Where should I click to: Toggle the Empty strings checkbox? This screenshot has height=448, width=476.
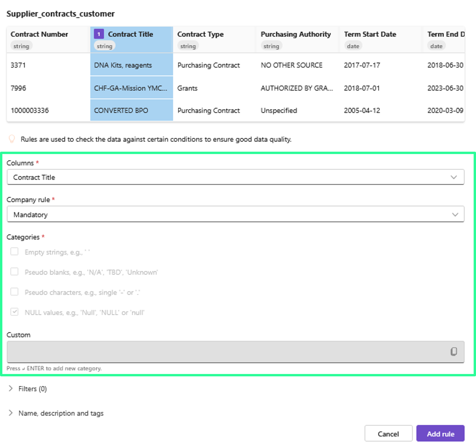click(14, 252)
